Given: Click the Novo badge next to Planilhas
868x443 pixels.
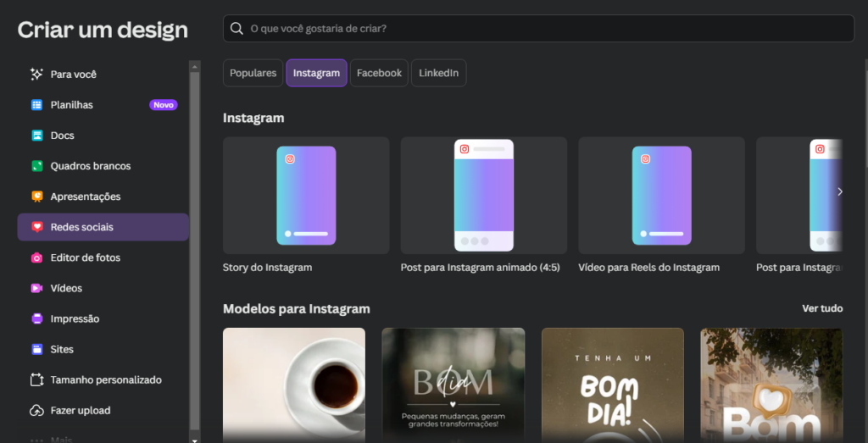Looking at the screenshot, I should coord(164,105).
